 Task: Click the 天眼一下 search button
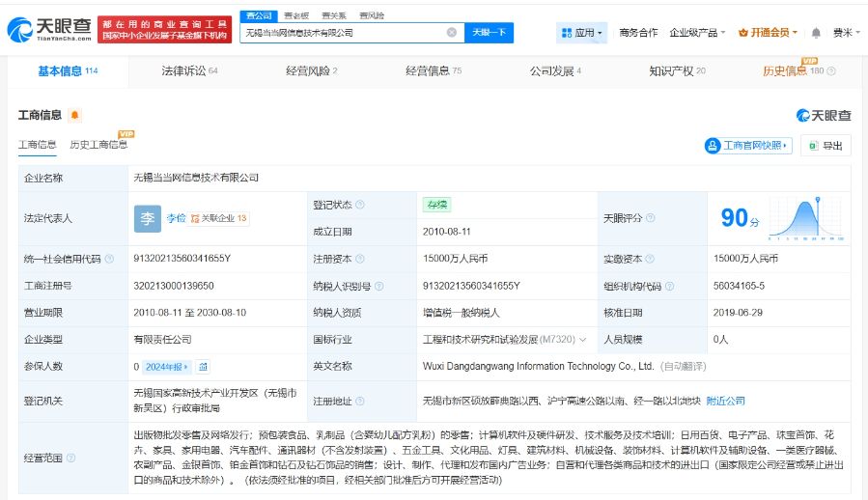489,33
